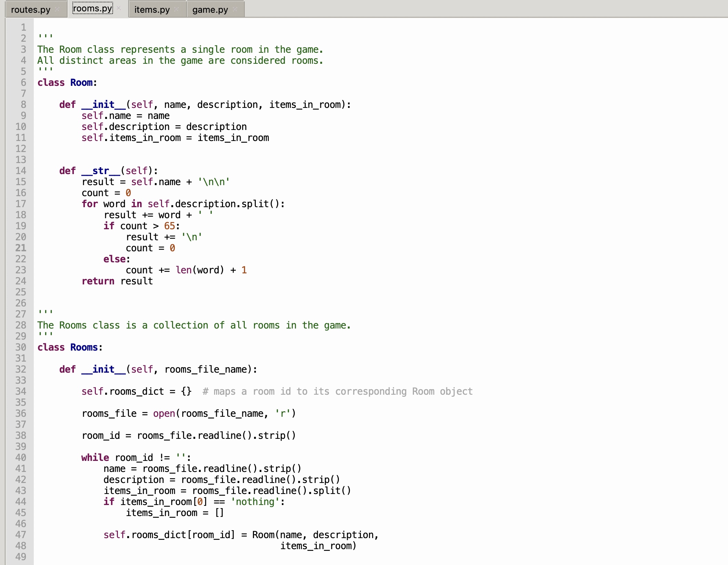Click the number 65 in the if condition
Image resolution: width=728 pixels, height=565 pixels.
tap(169, 226)
